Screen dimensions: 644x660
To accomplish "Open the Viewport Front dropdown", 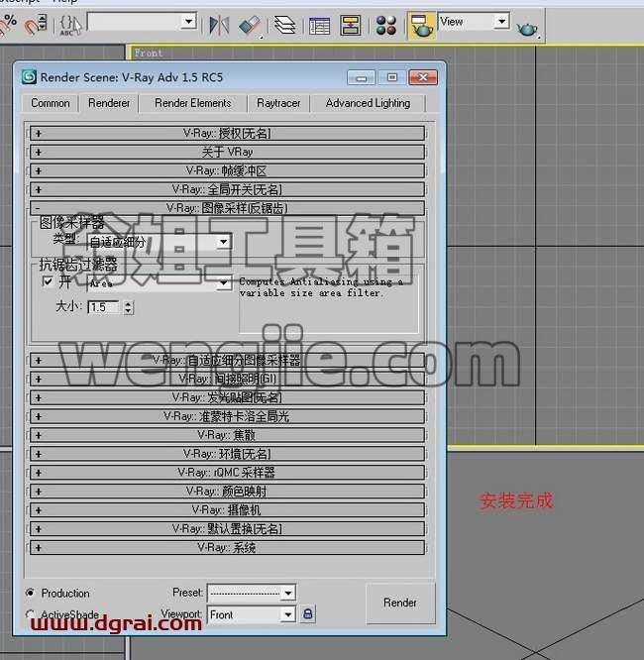I will tap(252, 615).
